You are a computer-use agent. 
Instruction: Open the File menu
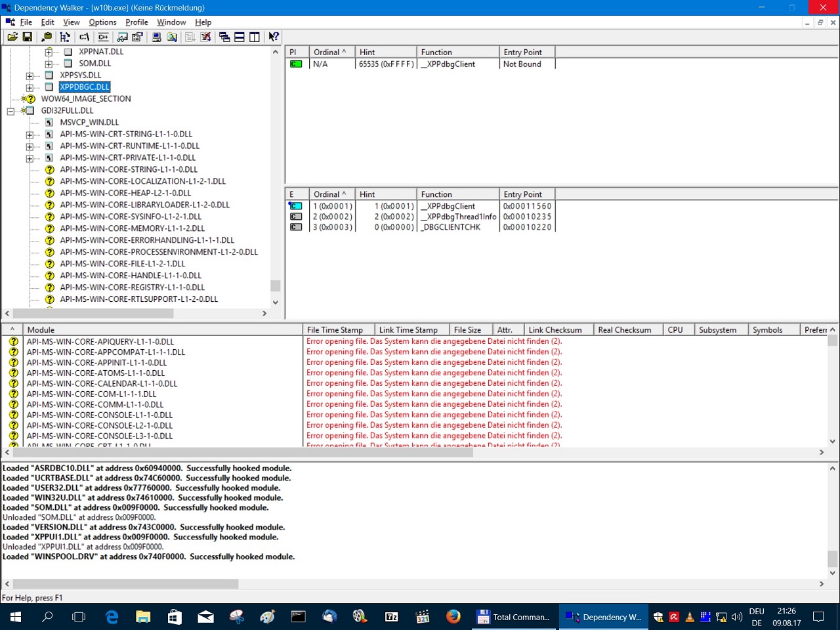26,22
